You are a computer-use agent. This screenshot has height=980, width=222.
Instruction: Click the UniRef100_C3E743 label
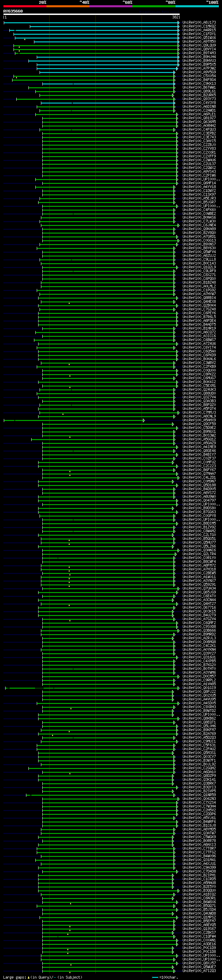click(199, 137)
